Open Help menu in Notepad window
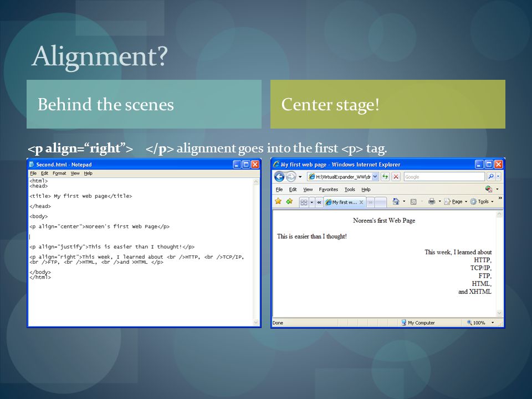532x399 pixels. 88,173
